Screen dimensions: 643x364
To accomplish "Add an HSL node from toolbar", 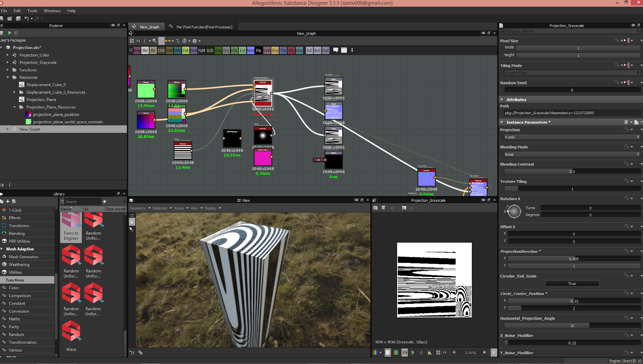I will point(234,51).
